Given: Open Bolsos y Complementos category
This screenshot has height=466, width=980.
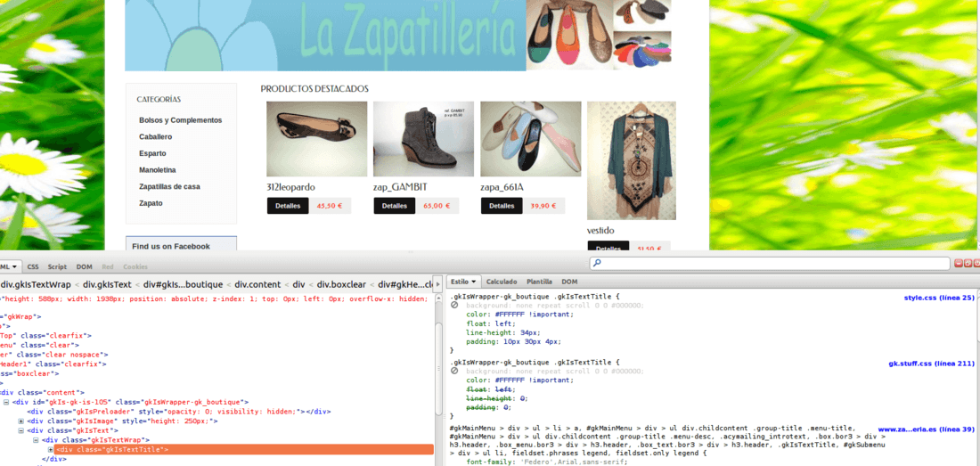Looking at the screenshot, I should 181,120.
